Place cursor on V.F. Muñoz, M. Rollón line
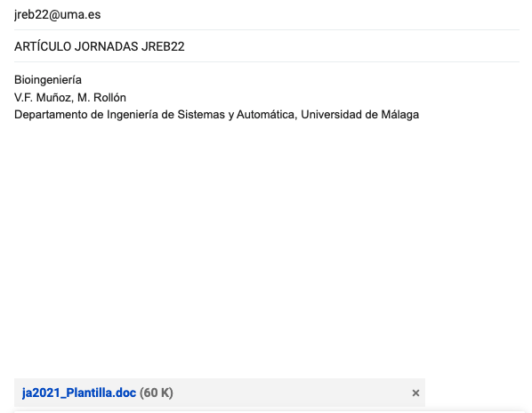The image size is (532, 413). (x=70, y=98)
